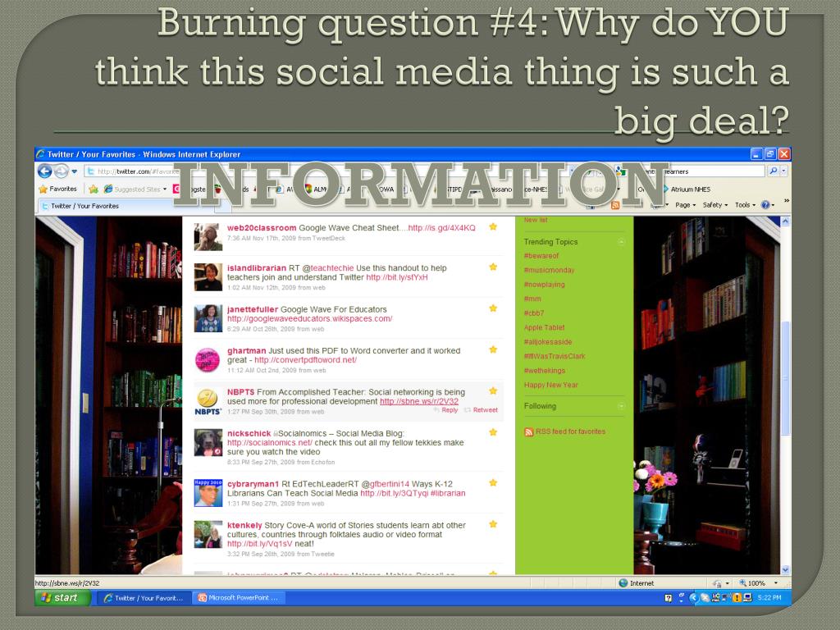Open the Safety menu in command bar
Image resolution: width=840 pixels, height=630 pixels.
tap(714, 205)
